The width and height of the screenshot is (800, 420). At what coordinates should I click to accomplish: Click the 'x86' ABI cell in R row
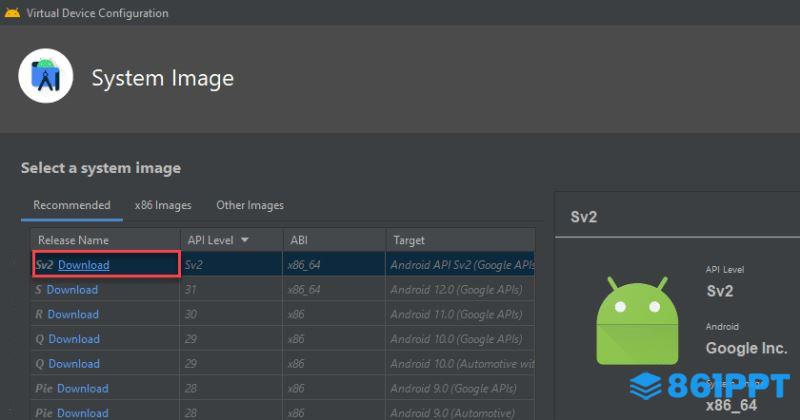pyautogui.click(x=334, y=314)
